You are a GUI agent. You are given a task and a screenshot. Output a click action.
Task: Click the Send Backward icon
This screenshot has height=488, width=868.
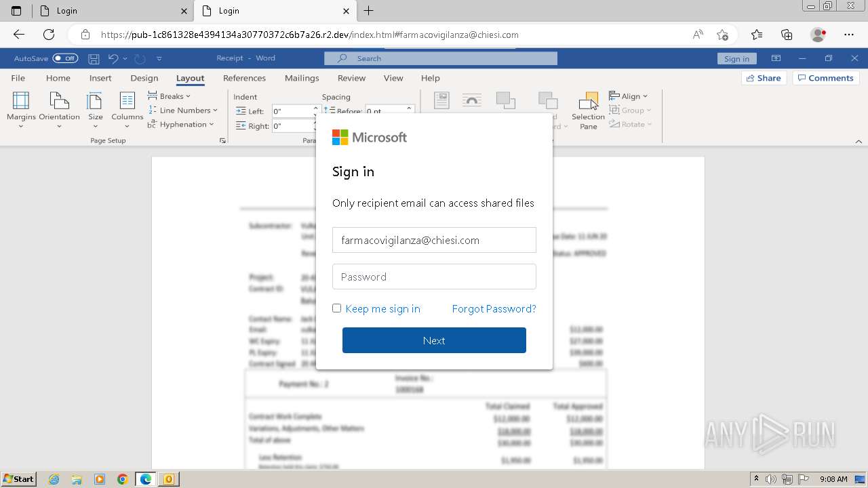point(548,101)
